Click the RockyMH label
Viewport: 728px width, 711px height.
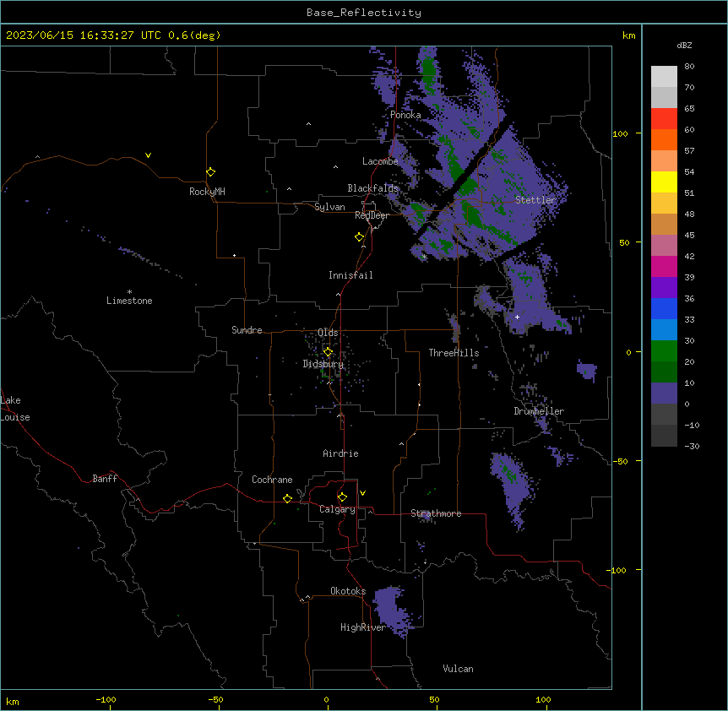[207, 192]
